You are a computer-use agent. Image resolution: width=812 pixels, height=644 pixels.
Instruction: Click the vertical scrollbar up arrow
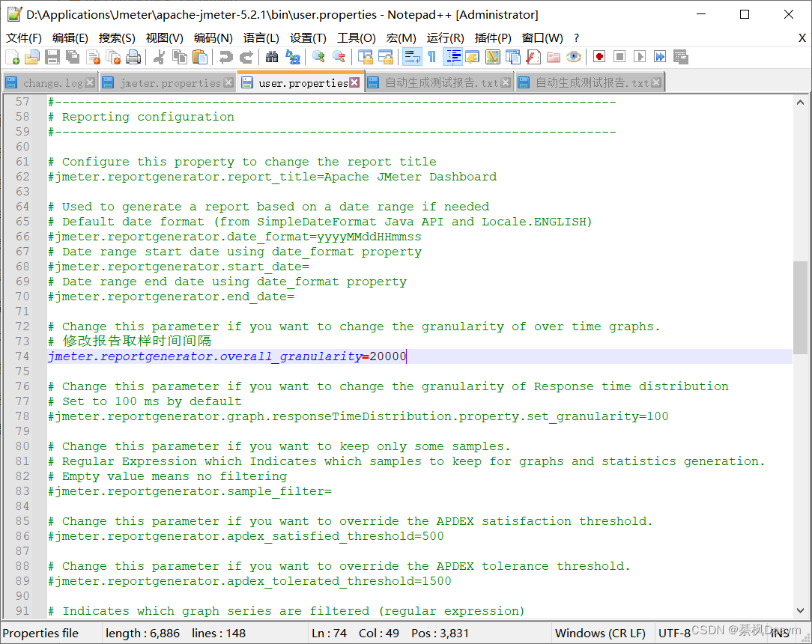coord(800,103)
